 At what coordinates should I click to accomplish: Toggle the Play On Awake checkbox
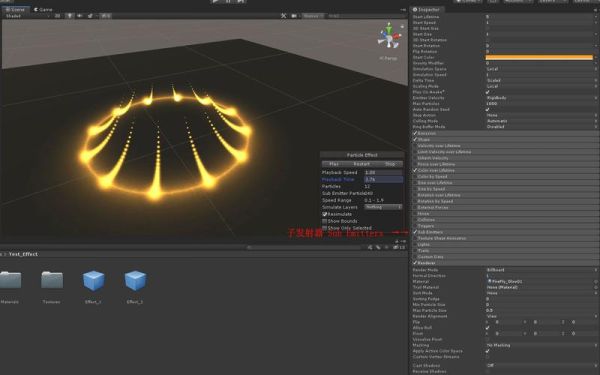(488, 92)
